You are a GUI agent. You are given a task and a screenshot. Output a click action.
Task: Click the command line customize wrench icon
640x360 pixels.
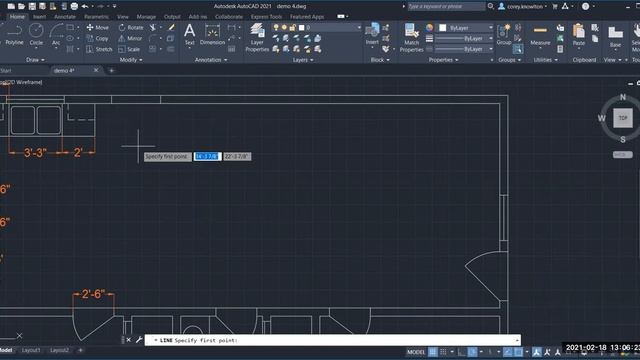139,340
